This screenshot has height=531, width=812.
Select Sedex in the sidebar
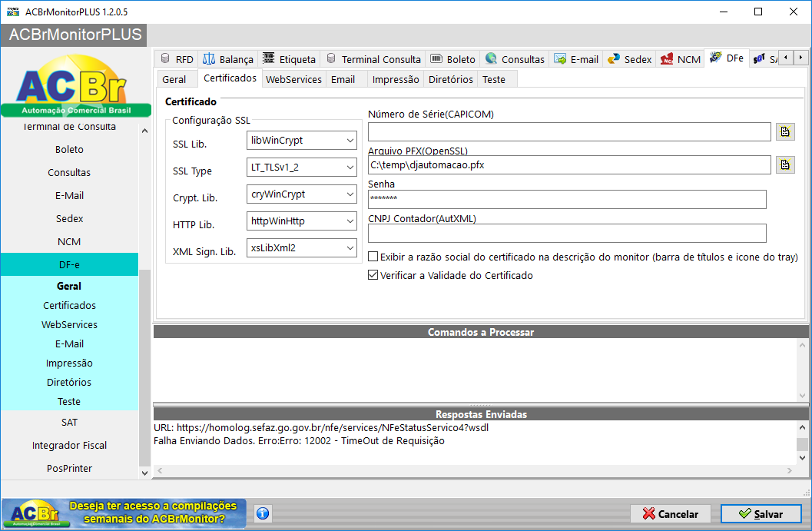[69, 218]
